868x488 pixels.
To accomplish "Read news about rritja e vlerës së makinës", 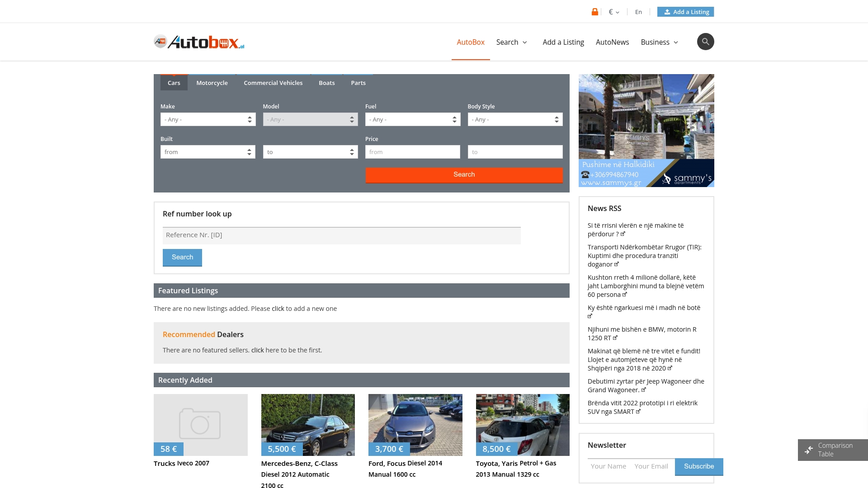I will pos(636,230).
